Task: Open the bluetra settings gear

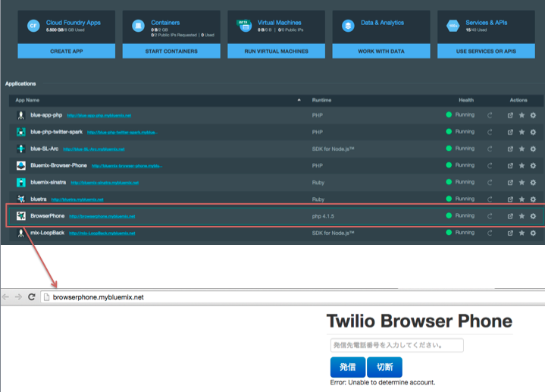Action: pos(533,199)
